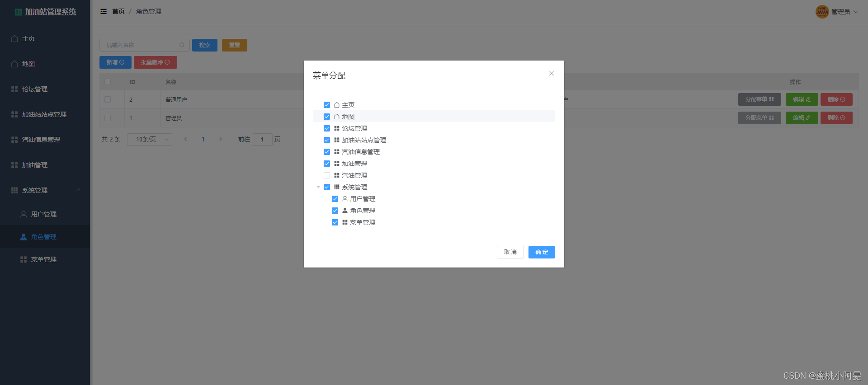The width and height of the screenshot is (868, 385).
Task: Click the 搜索 search button
Action: pos(205,45)
